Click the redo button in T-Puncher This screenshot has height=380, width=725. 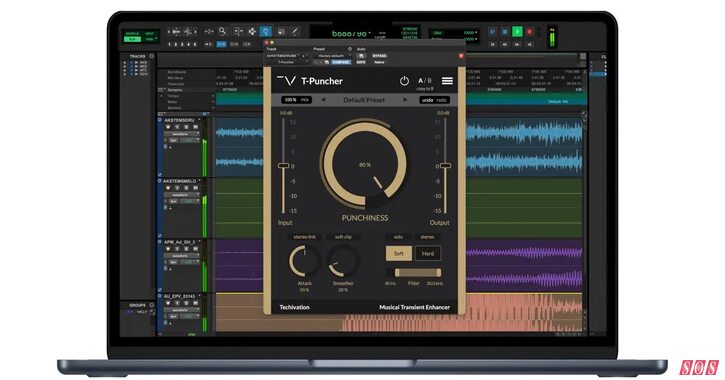[442, 100]
